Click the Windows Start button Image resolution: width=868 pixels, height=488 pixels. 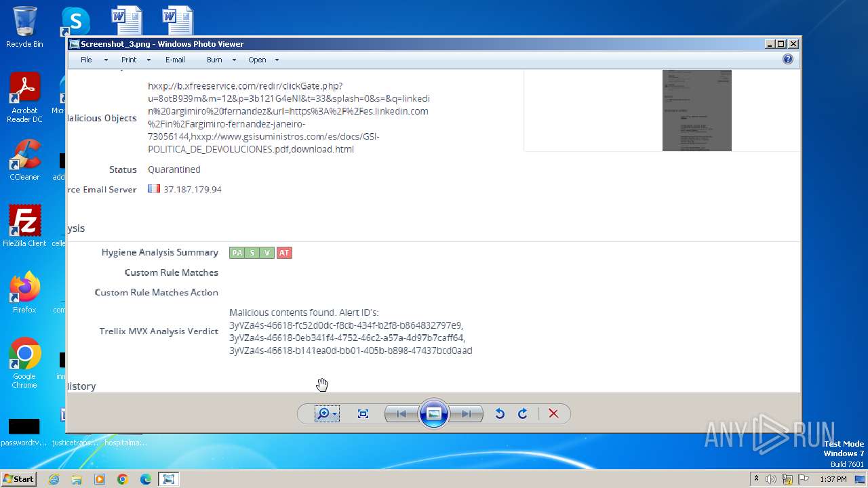tap(18, 479)
